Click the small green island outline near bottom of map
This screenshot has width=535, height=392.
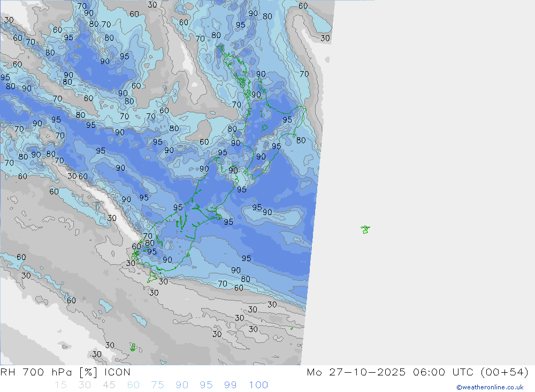133,347
